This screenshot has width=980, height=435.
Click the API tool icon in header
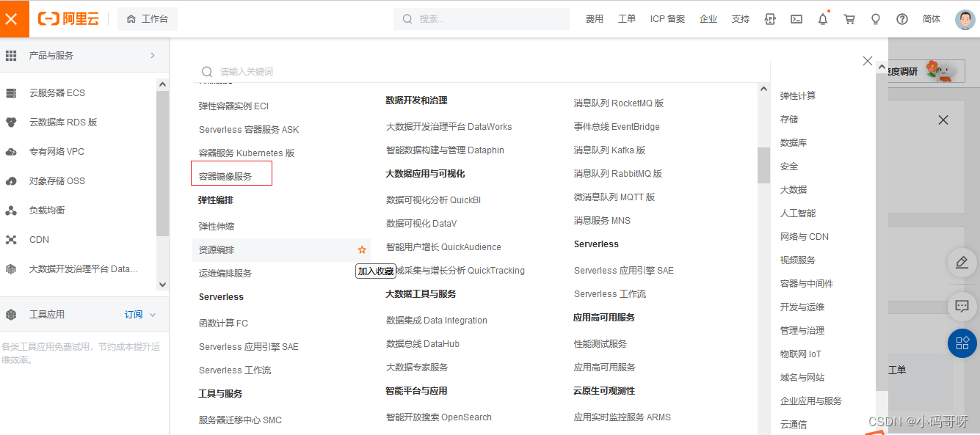[x=770, y=19]
